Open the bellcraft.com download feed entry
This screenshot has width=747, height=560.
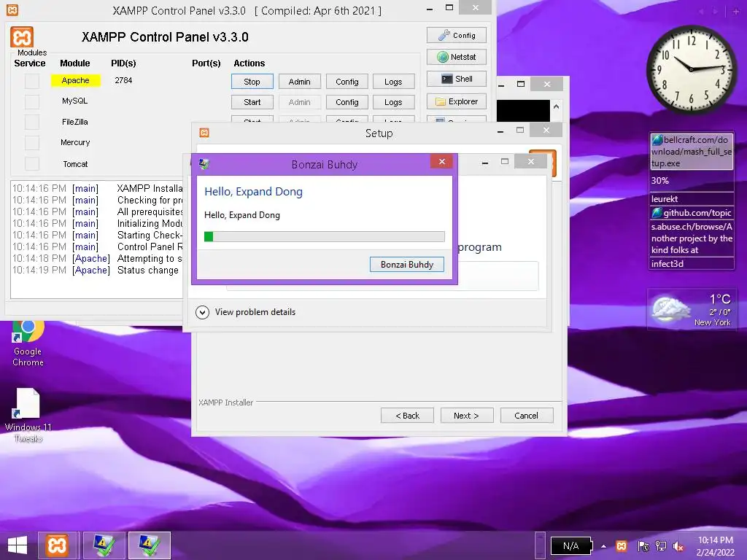point(692,152)
